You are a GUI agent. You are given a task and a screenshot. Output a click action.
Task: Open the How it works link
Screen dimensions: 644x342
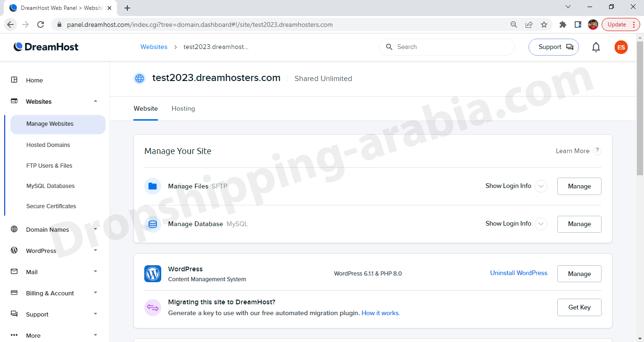pos(380,313)
